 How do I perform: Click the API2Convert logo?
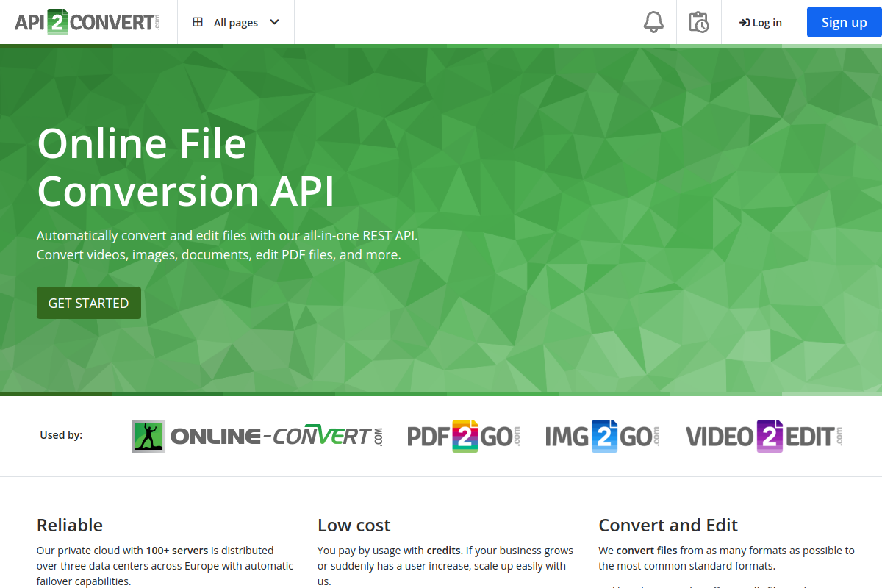click(x=87, y=22)
